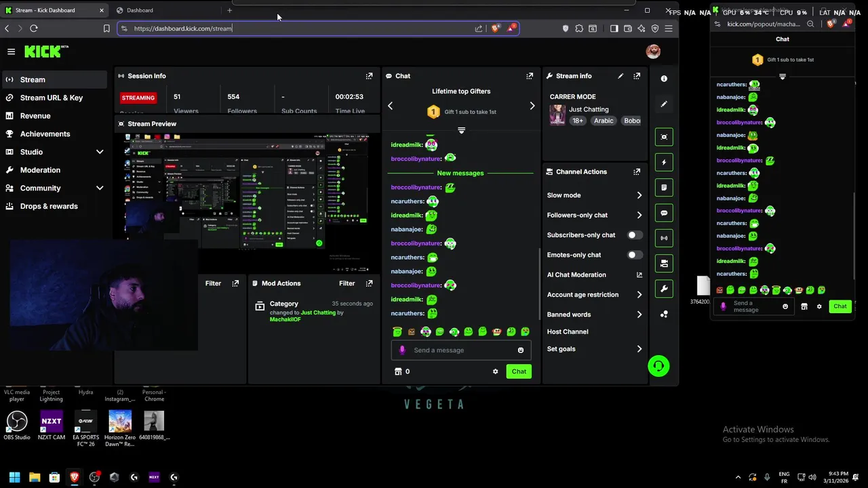Open OBS Studio desktop shortcut
This screenshot has height=488, width=868.
pyautogui.click(x=17, y=426)
